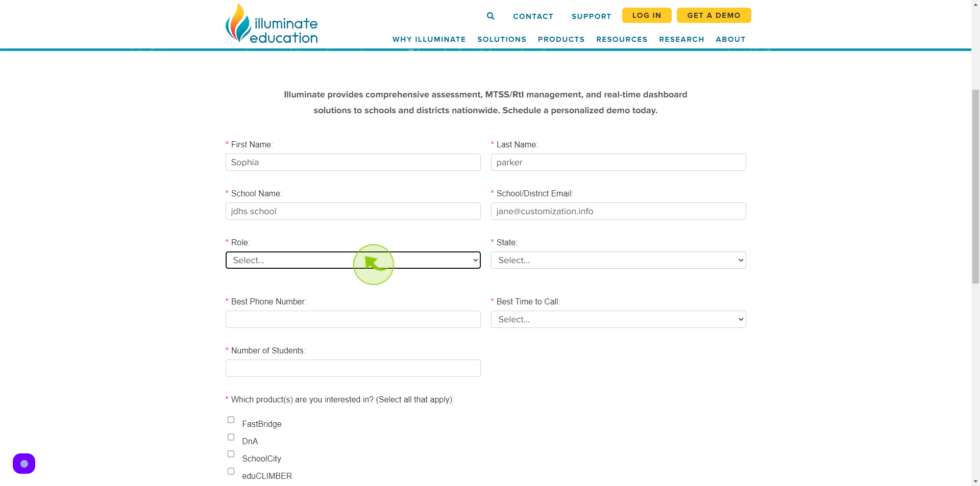Click into the First Name field
Screen dimensions: 980x486
click(x=353, y=162)
